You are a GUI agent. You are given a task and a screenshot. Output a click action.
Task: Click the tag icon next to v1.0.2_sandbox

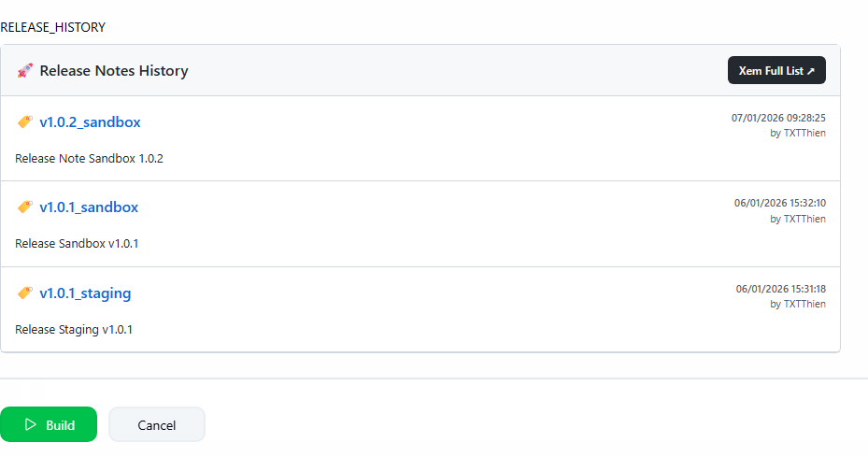coord(25,122)
